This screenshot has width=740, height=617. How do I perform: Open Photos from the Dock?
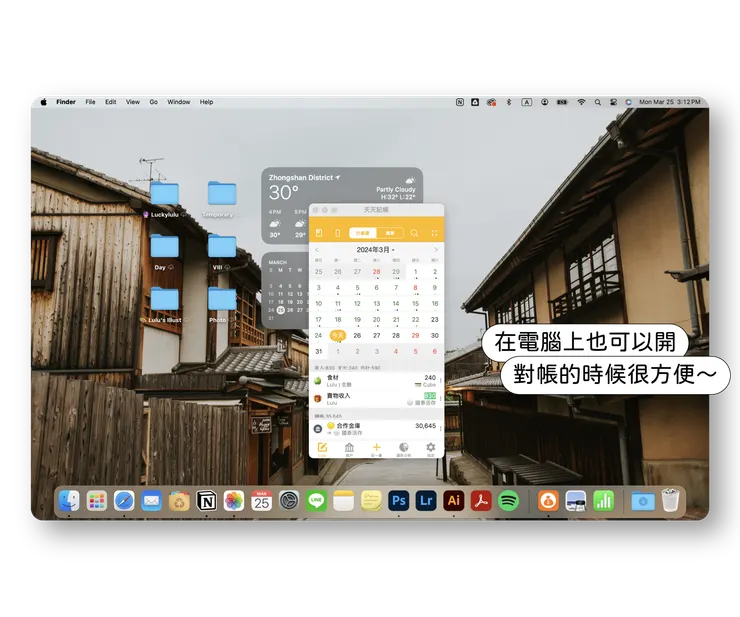pyautogui.click(x=234, y=501)
